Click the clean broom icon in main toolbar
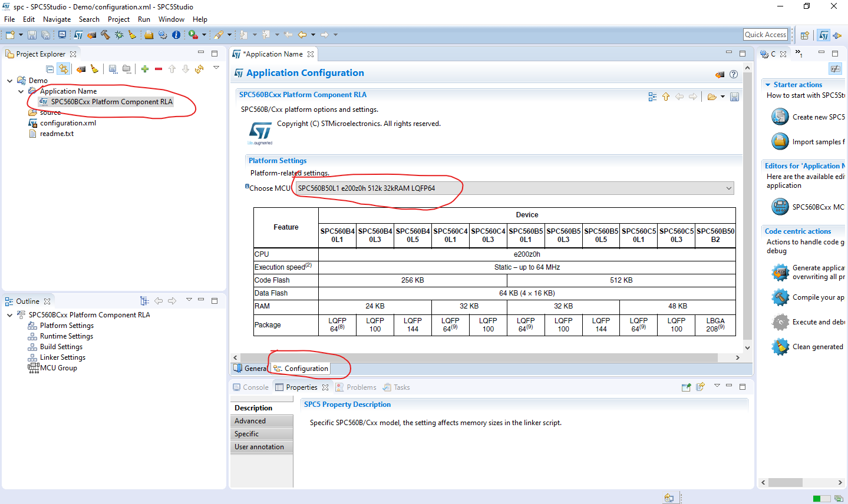This screenshot has width=848, height=504. coord(132,35)
